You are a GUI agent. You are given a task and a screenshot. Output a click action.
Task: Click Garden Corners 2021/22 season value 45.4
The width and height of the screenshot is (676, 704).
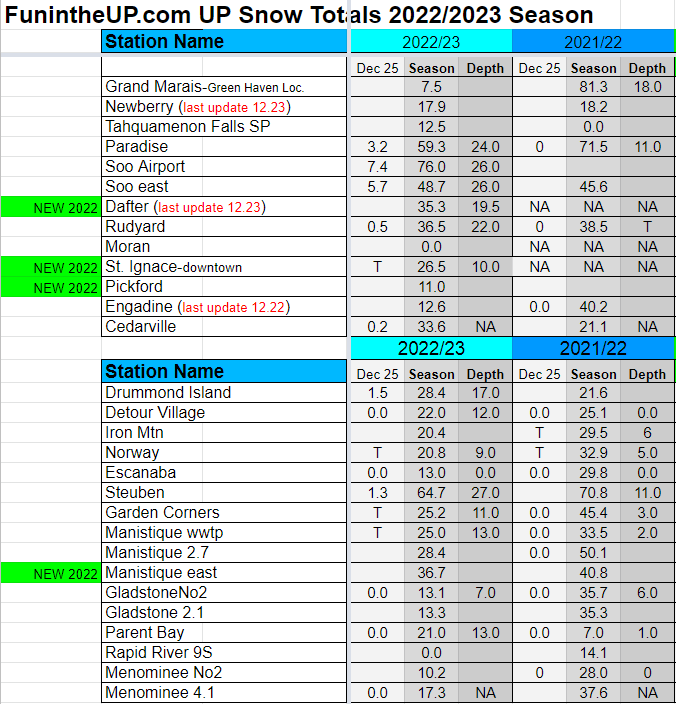coord(593,512)
